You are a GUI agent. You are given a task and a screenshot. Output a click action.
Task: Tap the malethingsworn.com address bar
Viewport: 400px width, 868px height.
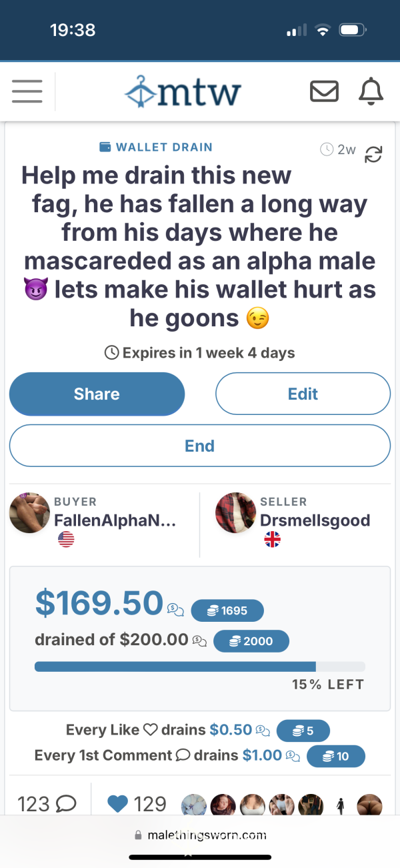200,835
